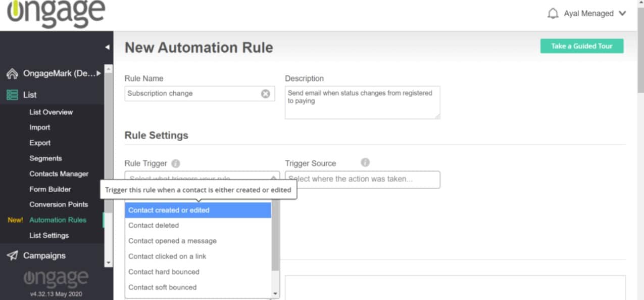Click into the Description text area

362,102
